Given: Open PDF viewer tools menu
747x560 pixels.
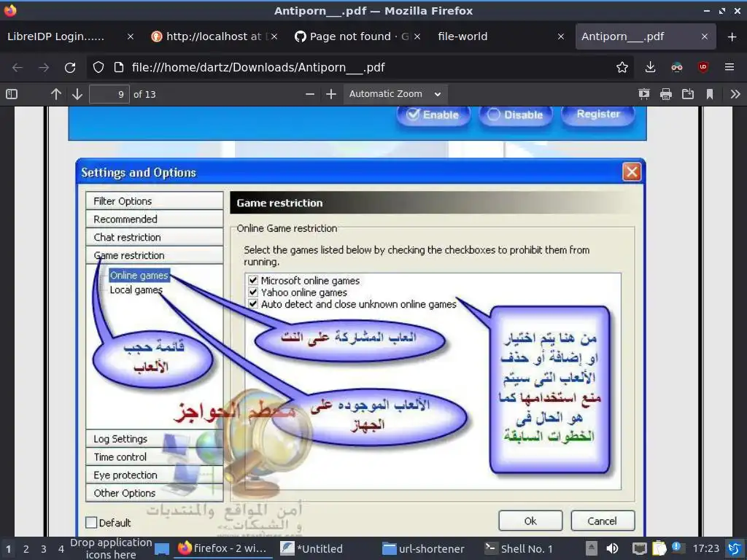Looking at the screenshot, I should (x=735, y=94).
